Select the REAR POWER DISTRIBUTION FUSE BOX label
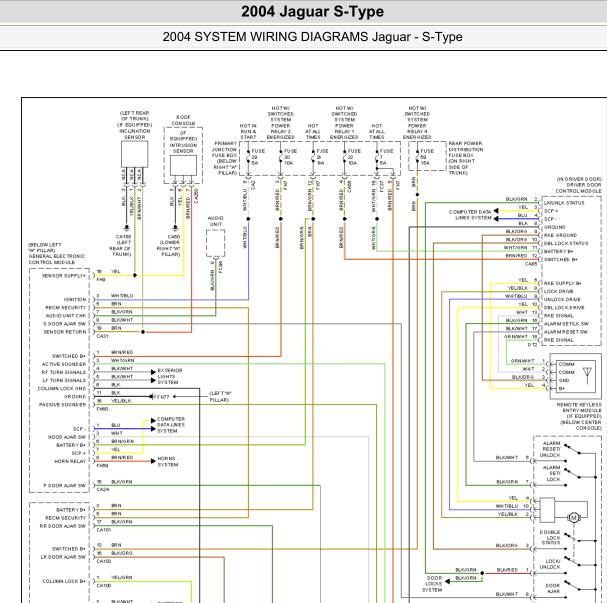607x603 pixels. tap(465, 158)
